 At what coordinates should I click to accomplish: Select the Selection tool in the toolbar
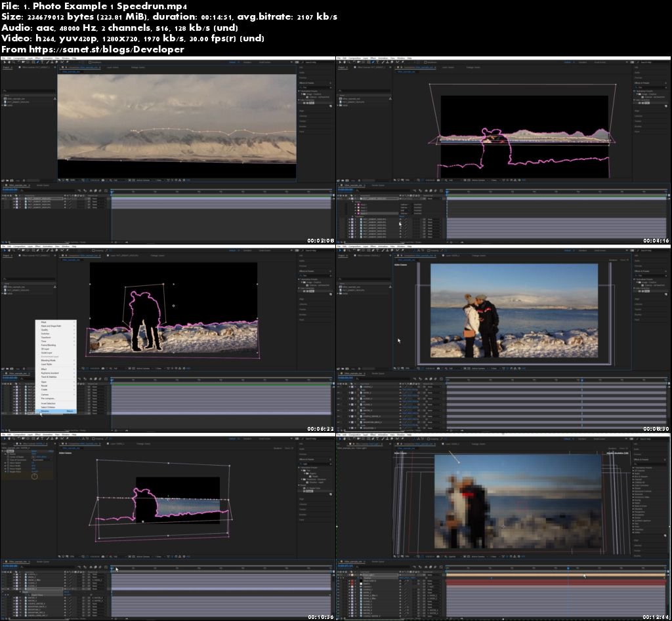click(x=4, y=62)
